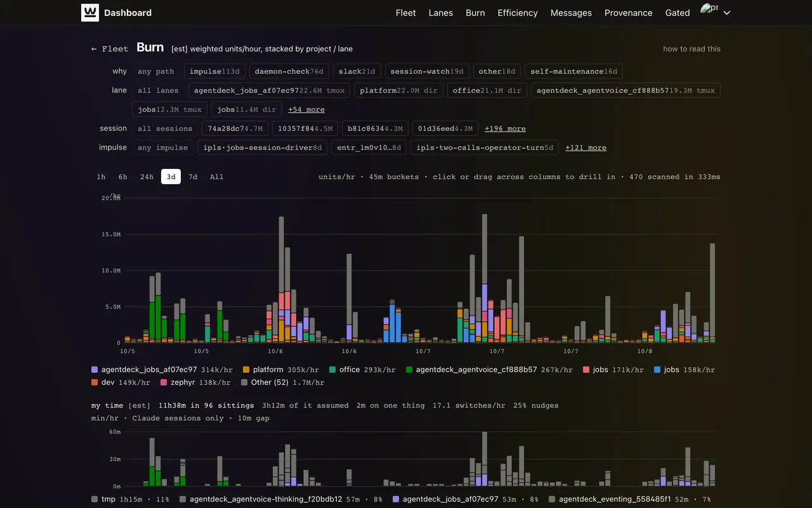Viewport: 812px width, 508px height.
Task: Filter by lane 'office 21.1M dir'
Action: tap(487, 90)
